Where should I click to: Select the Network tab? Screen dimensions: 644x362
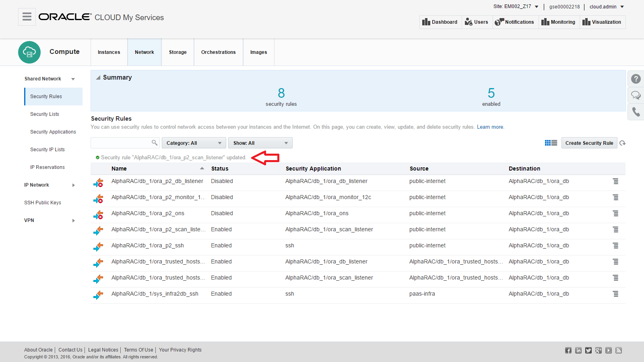[144, 52]
